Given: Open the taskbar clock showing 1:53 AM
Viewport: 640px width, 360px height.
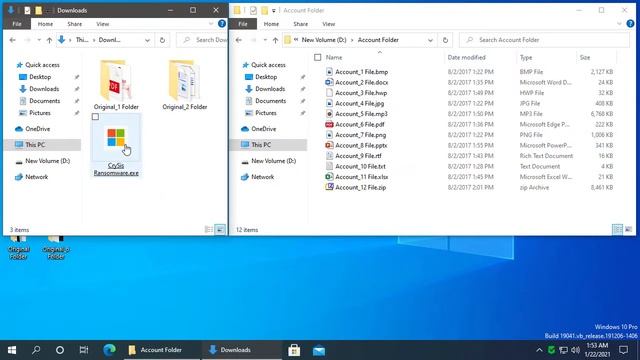Looking at the screenshot, I should coord(597,350).
